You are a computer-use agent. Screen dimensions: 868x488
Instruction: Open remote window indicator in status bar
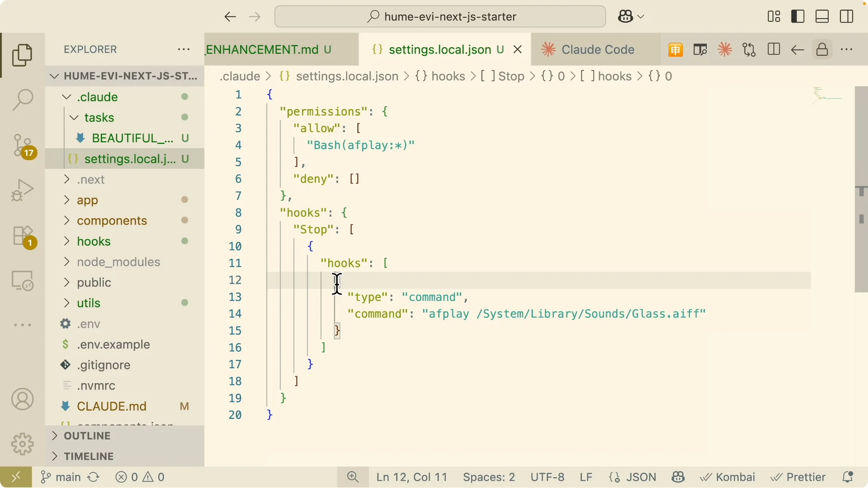16,477
